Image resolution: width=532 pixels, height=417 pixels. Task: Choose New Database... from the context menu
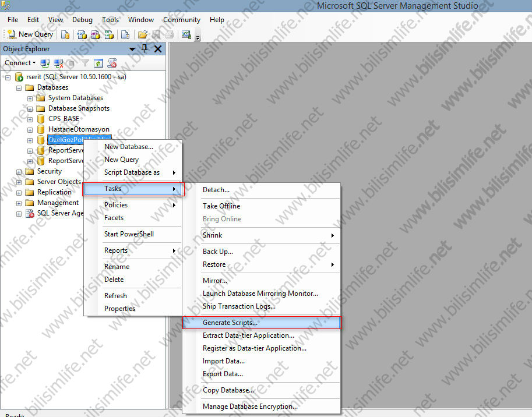pyautogui.click(x=133, y=147)
